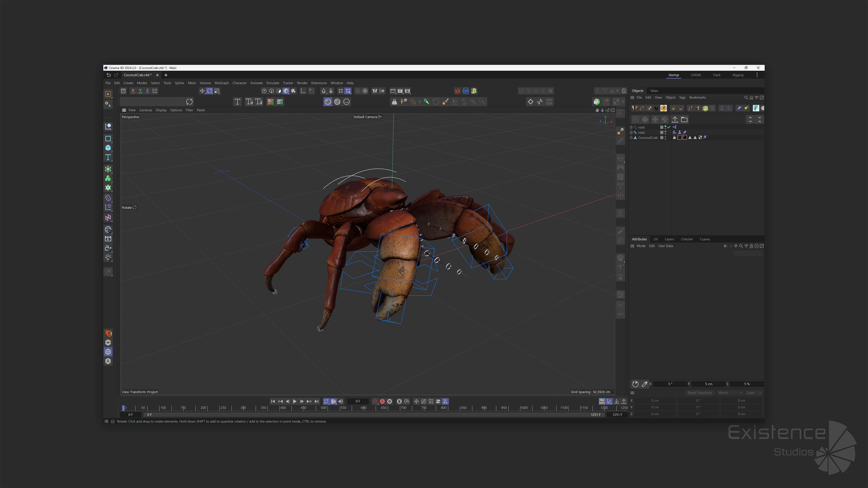This screenshot has width=868, height=488.
Task: Toggle X axis lock
Action: [133, 91]
